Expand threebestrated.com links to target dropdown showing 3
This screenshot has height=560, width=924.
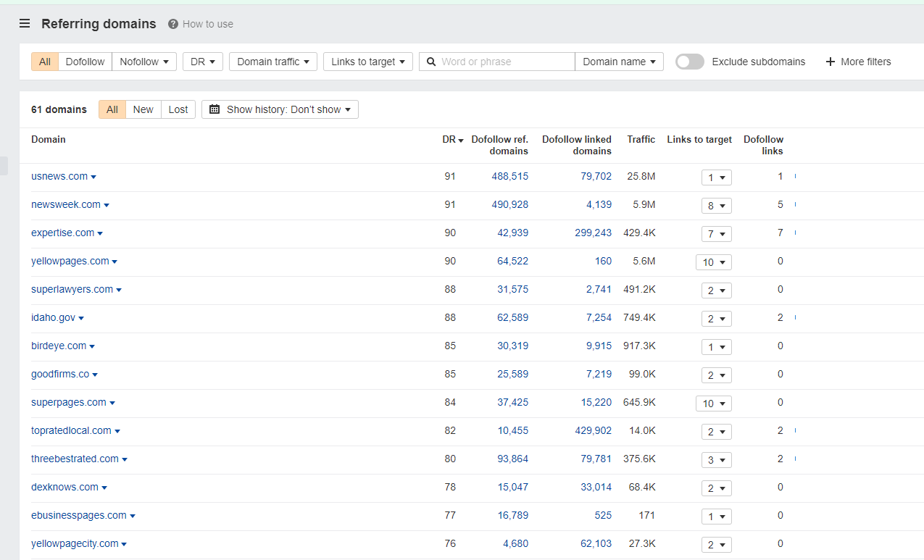click(x=716, y=460)
